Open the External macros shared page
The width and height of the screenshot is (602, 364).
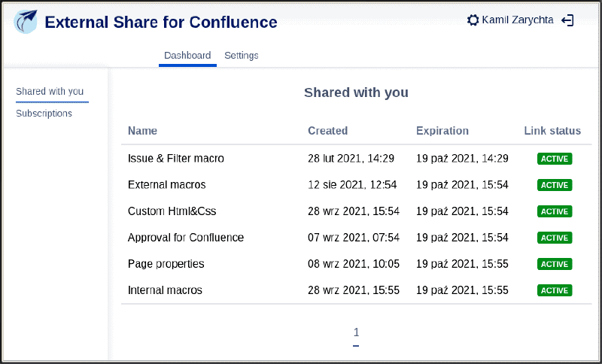click(x=166, y=185)
